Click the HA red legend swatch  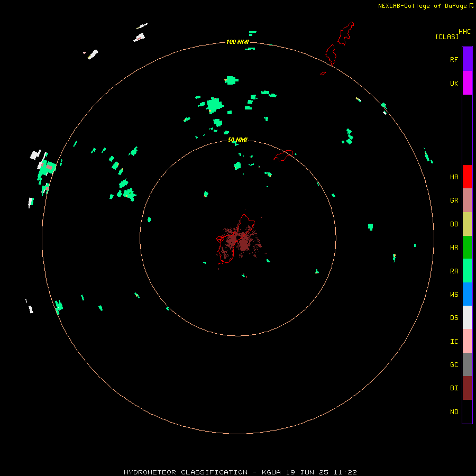(x=467, y=177)
